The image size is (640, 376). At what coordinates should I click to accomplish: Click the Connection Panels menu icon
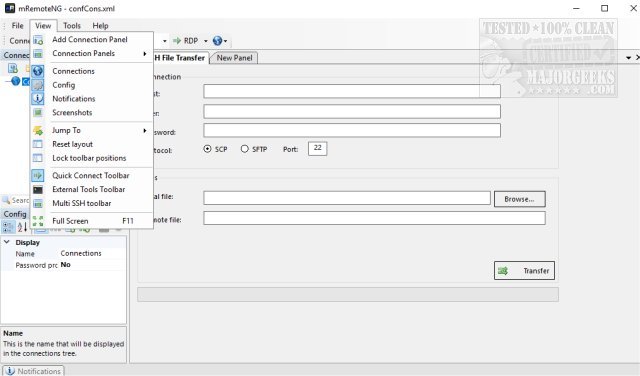(x=38, y=54)
